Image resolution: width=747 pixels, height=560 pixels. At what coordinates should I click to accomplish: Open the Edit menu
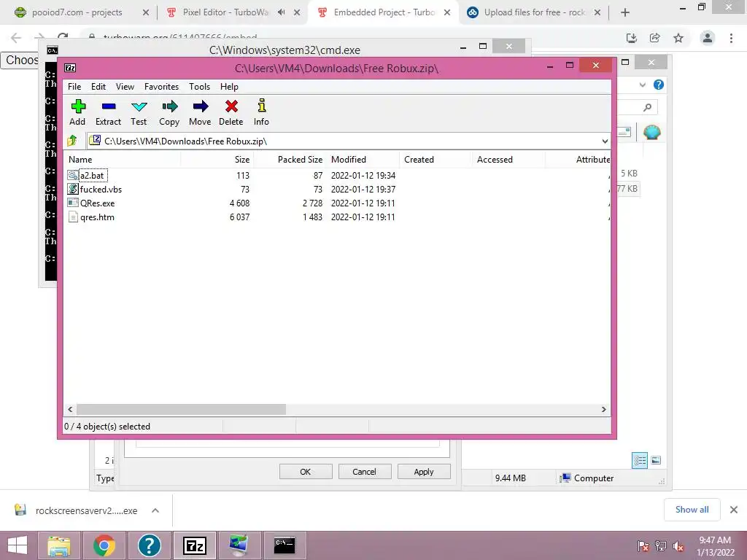pos(98,87)
